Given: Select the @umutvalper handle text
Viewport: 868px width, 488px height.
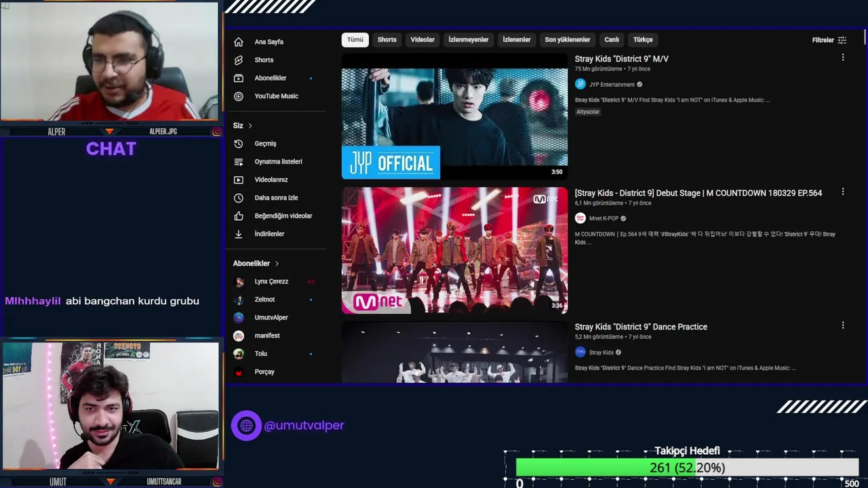Looking at the screenshot, I should coord(304,426).
